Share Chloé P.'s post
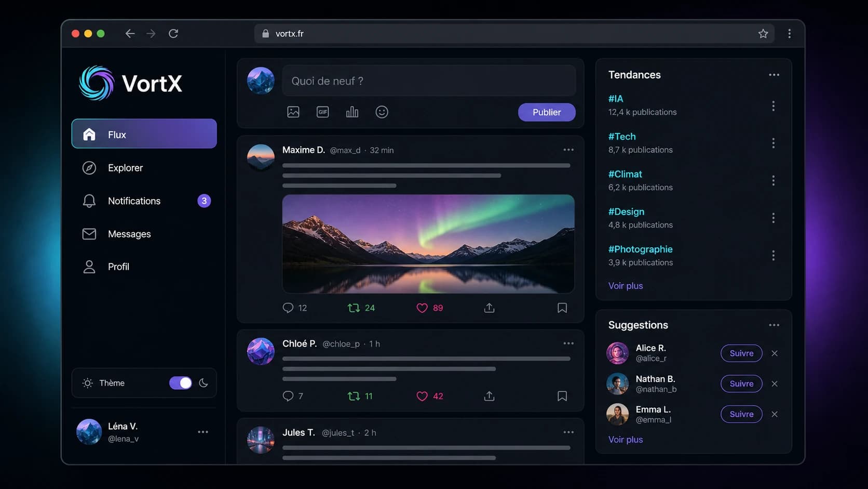The height and width of the screenshot is (489, 868). pyautogui.click(x=489, y=396)
